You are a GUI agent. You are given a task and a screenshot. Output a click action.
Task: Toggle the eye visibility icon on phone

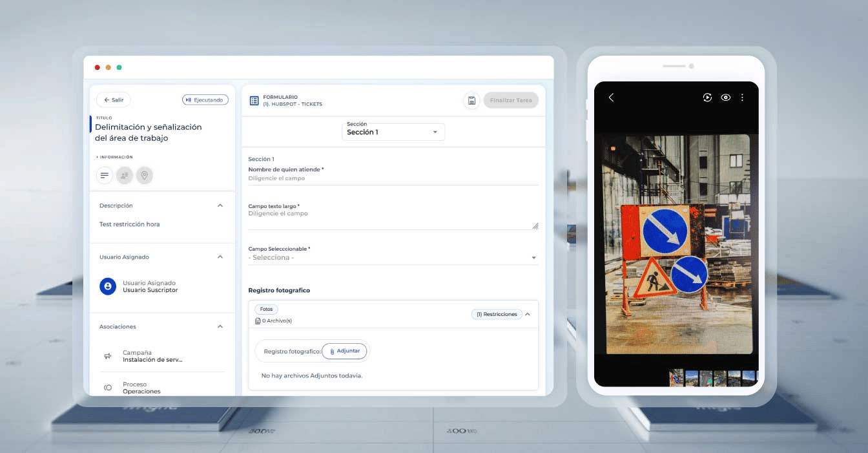[x=725, y=98]
